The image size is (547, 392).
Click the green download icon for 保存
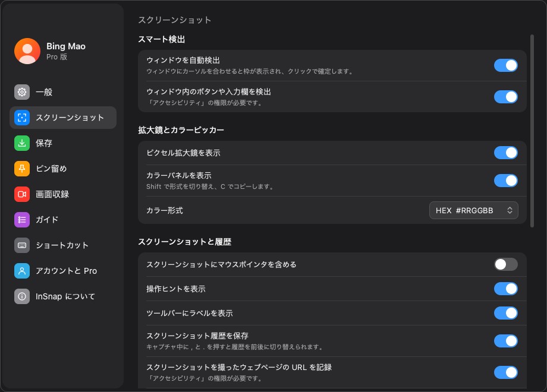click(x=22, y=143)
